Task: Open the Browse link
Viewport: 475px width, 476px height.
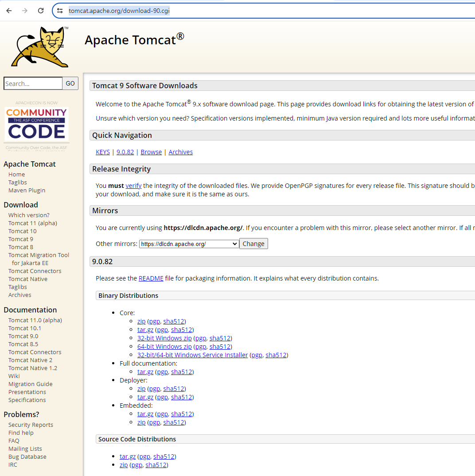Action: [x=151, y=152]
